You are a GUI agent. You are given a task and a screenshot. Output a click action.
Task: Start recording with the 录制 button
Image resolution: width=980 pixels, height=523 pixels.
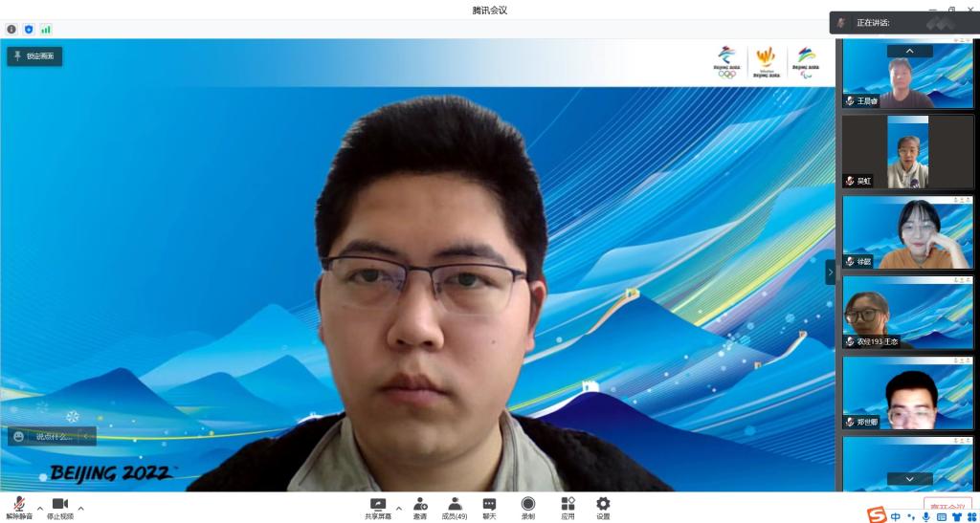[528, 508]
